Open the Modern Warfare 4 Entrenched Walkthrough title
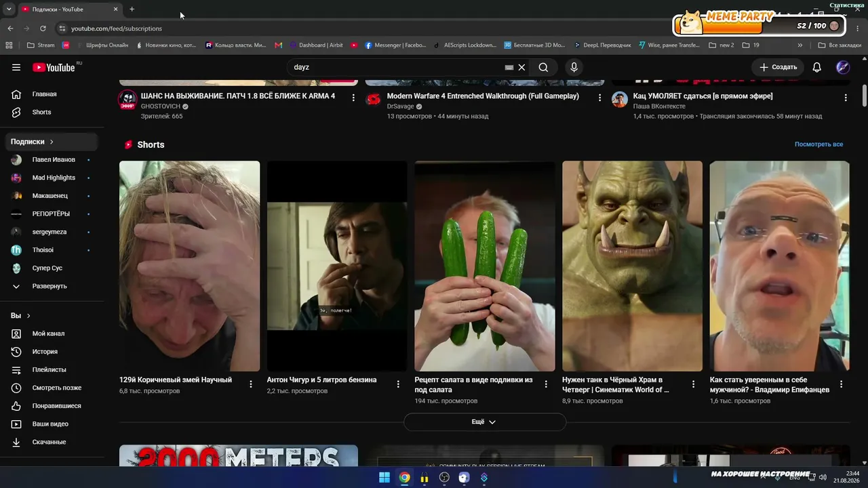868x488 pixels. coord(483,96)
